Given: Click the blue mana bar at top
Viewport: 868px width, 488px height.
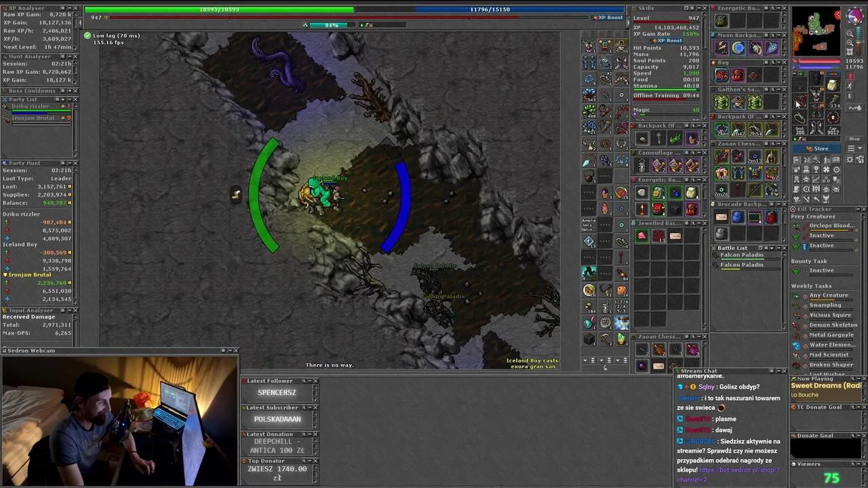Looking at the screenshot, I should pos(490,9).
